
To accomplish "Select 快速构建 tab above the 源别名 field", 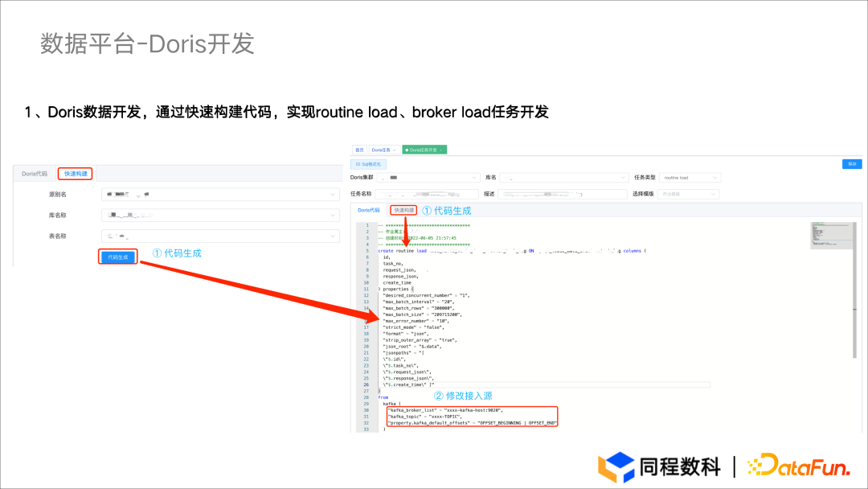I will pyautogui.click(x=76, y=174).
